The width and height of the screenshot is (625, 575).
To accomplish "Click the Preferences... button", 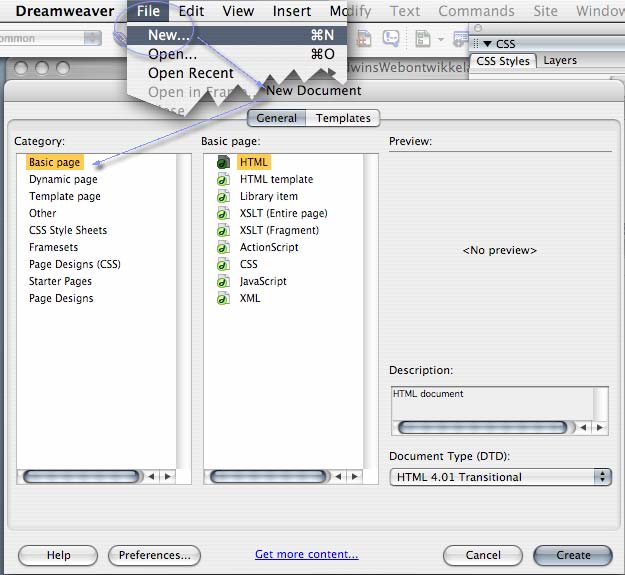I will 155,555.
